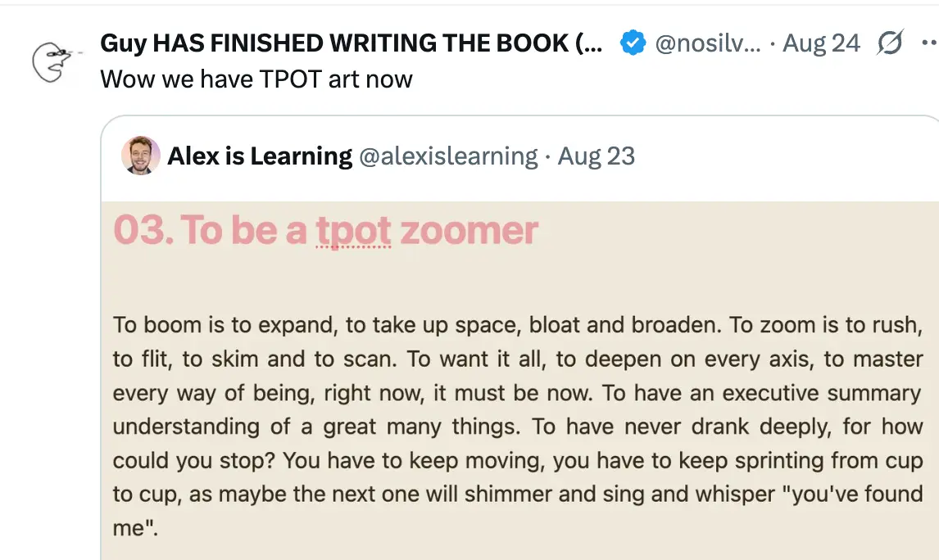Open the pink "03. To be a tpot zoomer" heading
The width and height of the screenshot is (939, 560).
tap(325, 230)
